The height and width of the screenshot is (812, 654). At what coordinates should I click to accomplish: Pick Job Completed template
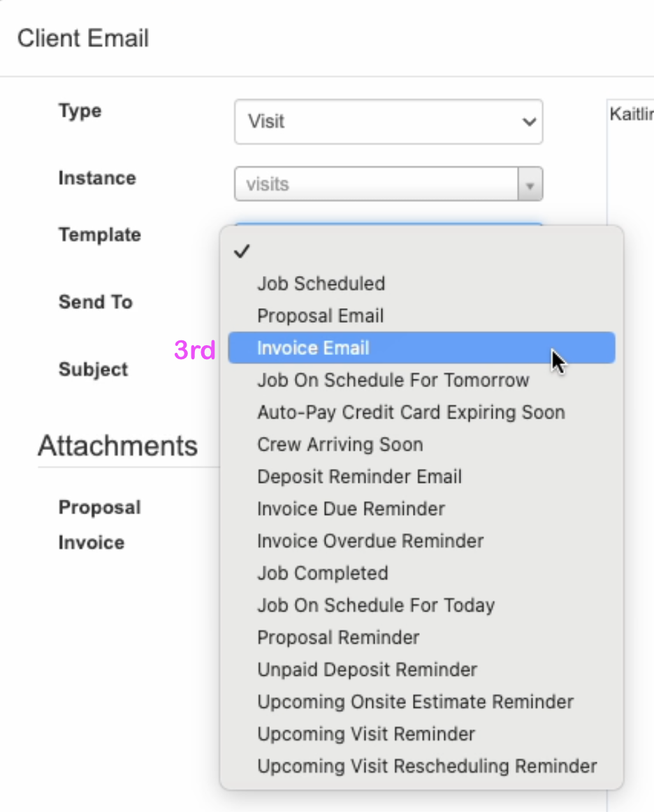click(x=322, y=573)
